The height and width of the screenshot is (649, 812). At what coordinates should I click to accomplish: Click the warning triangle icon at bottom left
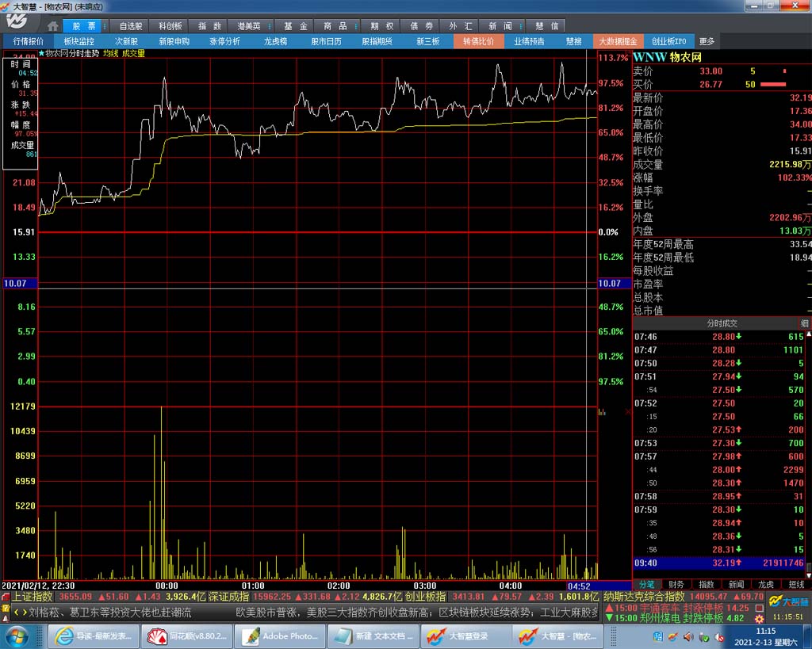[x=6, y=618]
